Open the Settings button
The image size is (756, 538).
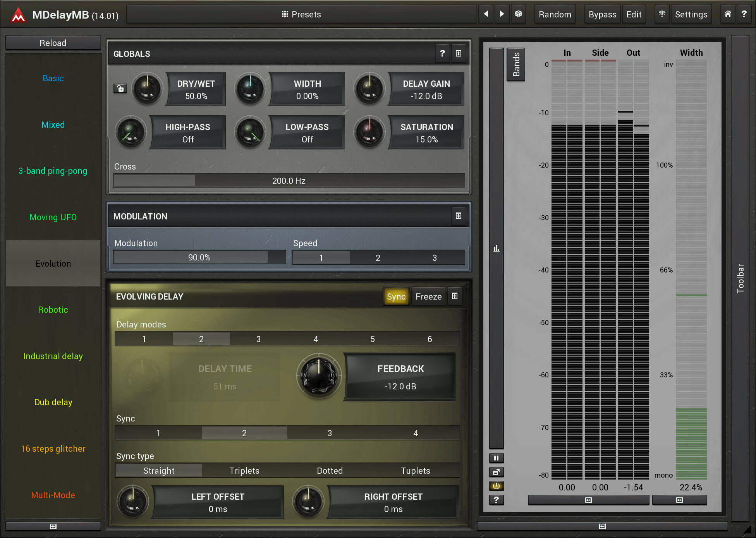691,14
